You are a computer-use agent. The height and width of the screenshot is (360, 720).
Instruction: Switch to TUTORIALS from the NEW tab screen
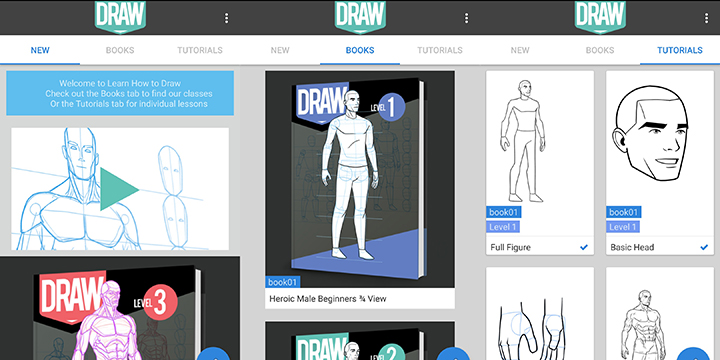tap(200, 50)
